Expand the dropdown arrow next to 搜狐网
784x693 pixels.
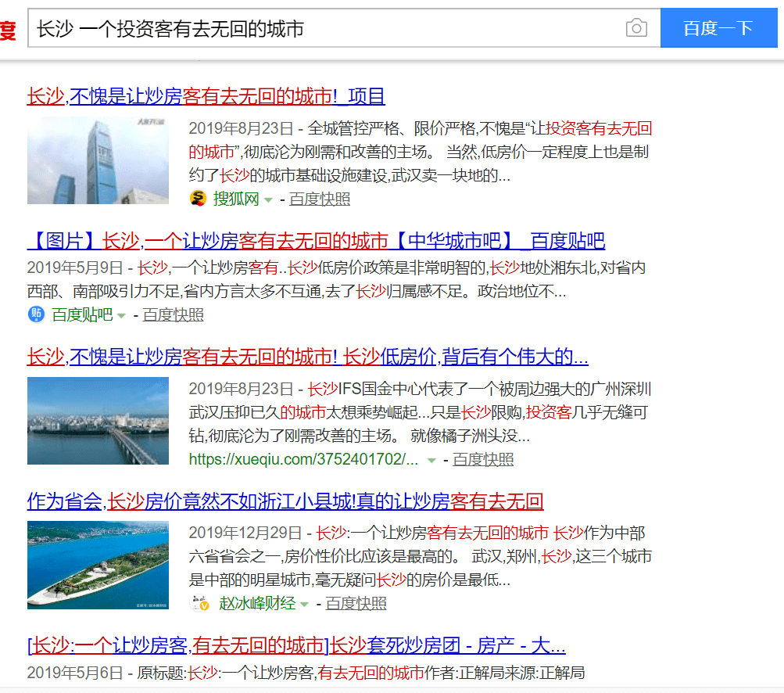(x=268, y=200)
